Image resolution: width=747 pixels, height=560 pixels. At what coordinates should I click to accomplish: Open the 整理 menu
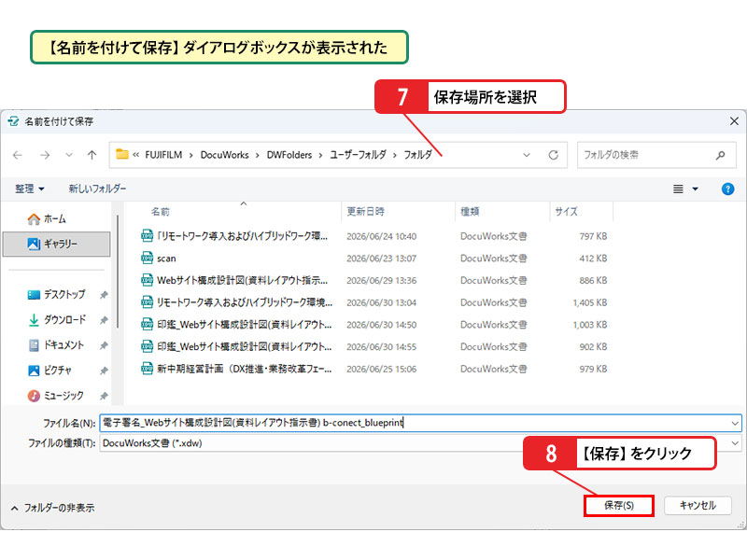[x=30, y=189]
